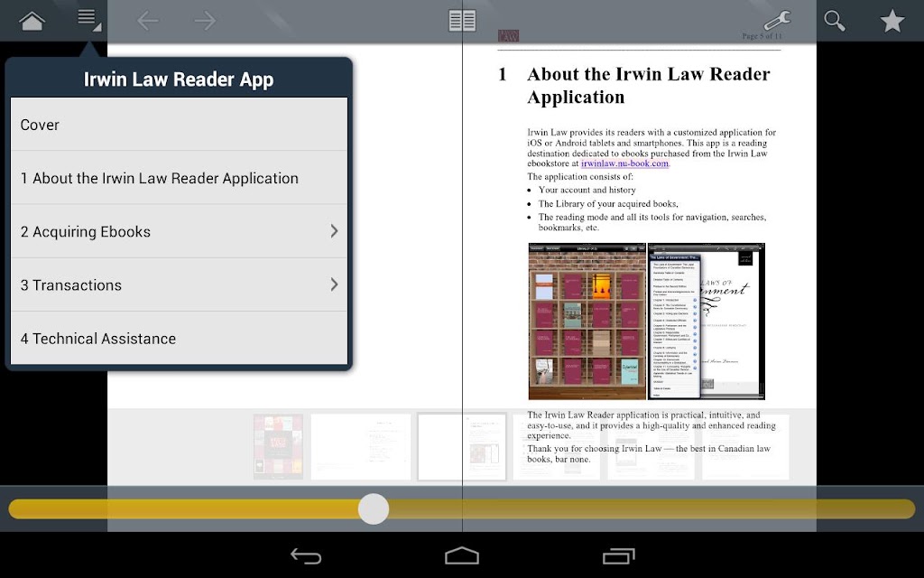Select Cover in the contents list
The width and height of the screenshot is (924, 578).
[x=180, y=125]
